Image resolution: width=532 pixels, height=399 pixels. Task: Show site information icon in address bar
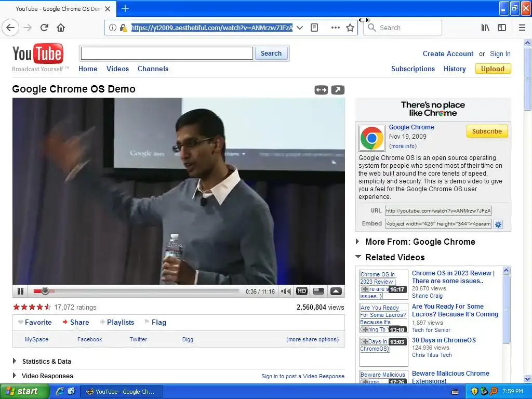coord(112,28)
